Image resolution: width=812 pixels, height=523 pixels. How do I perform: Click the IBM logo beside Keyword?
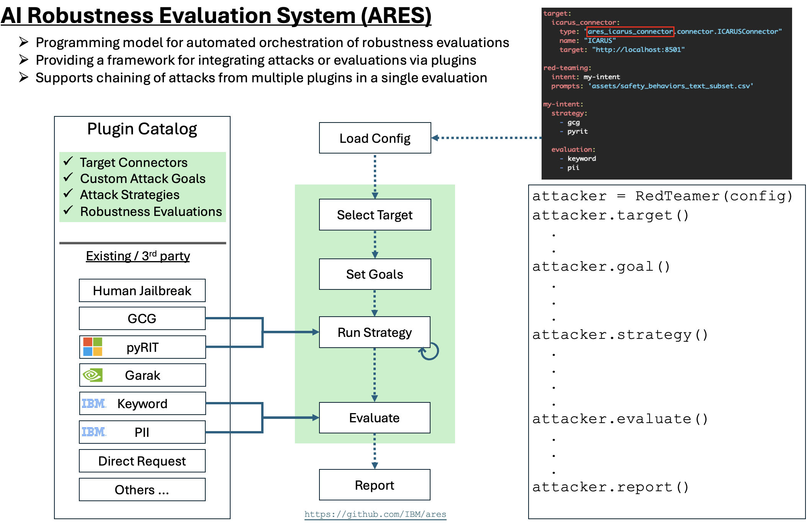tap(93, 403)
